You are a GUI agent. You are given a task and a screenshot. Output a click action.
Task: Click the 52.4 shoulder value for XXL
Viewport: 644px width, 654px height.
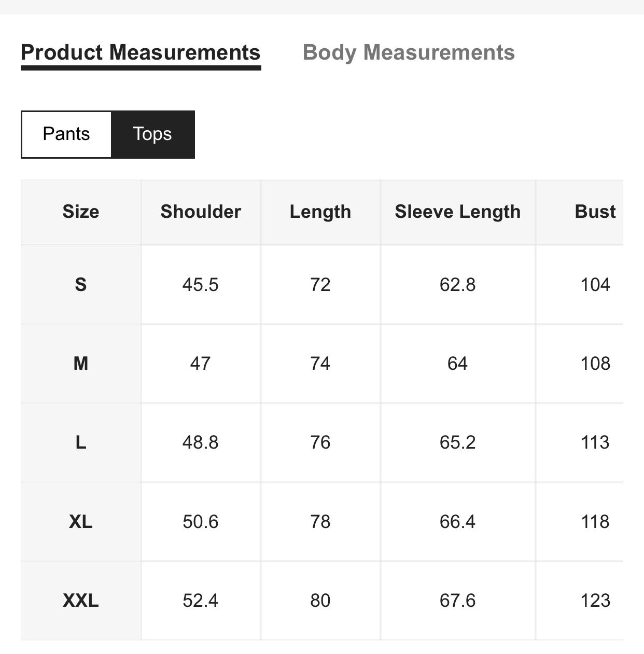click(x=201, y=601)
